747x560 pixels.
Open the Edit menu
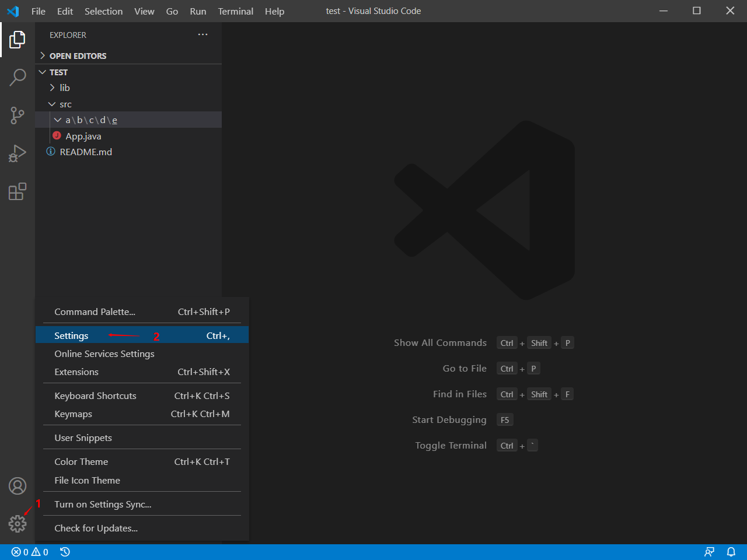[65, 11]
